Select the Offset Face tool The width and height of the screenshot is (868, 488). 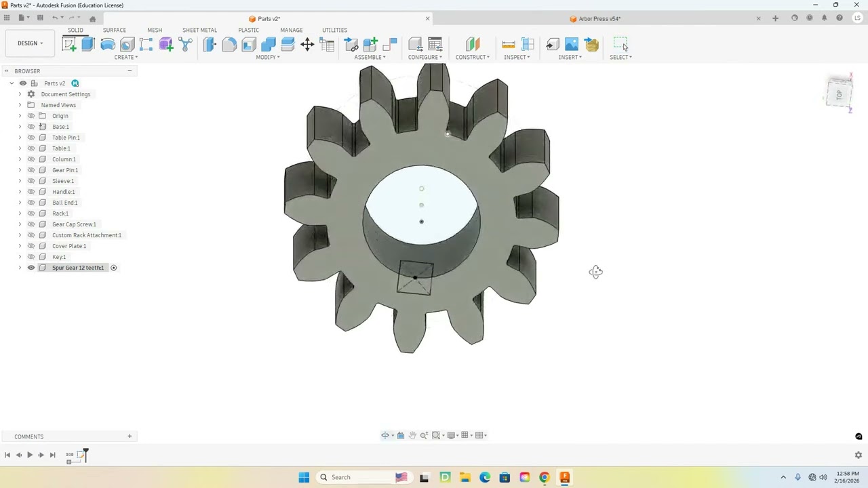coord(288,45)
